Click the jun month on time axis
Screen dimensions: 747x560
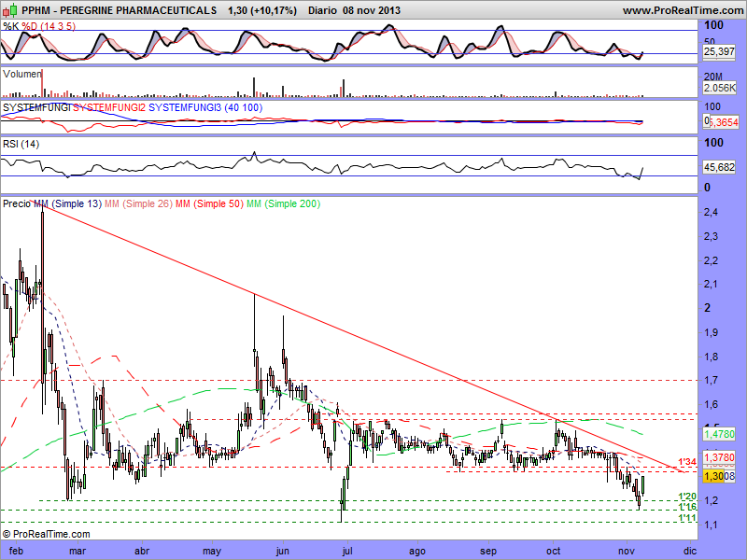283,551
